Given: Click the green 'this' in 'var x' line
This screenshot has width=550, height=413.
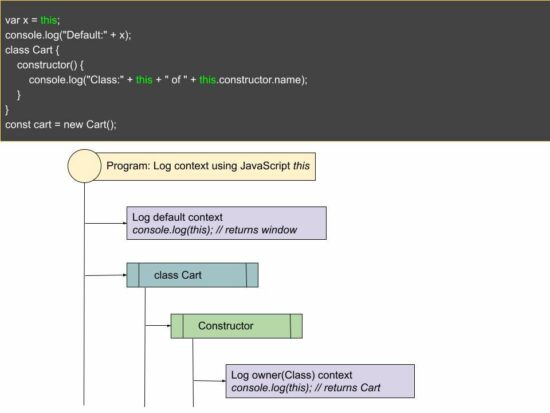Looking at the screenshot, I should click(x=49, y=20).
